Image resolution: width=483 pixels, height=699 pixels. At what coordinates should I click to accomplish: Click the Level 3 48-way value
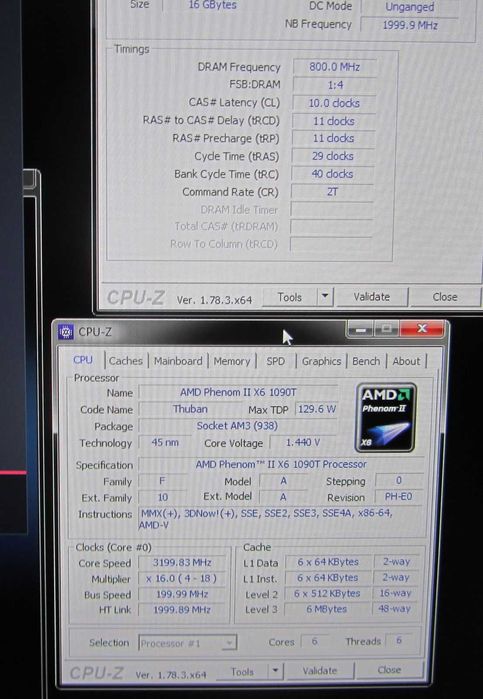394,608
